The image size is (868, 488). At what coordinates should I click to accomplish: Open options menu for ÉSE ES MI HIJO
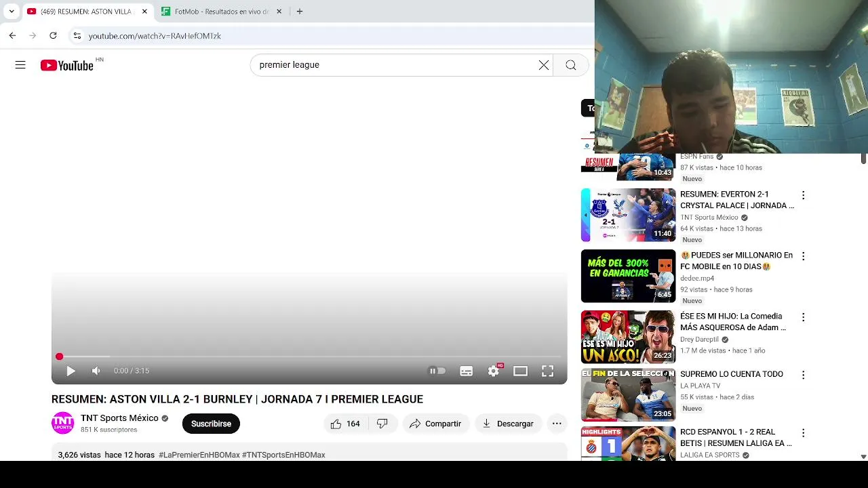pyautogui.click(x=803, y=317)
